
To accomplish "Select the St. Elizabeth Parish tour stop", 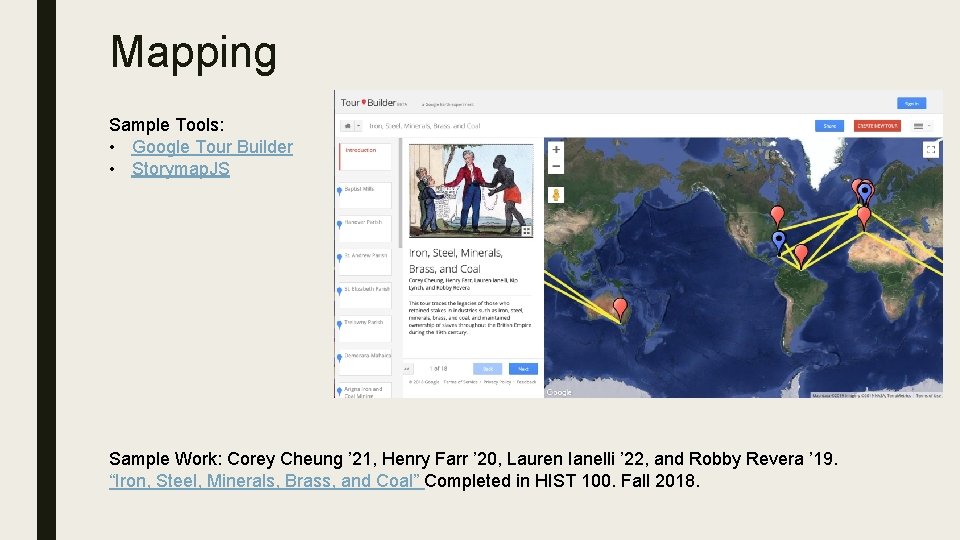I will point(365,296).
